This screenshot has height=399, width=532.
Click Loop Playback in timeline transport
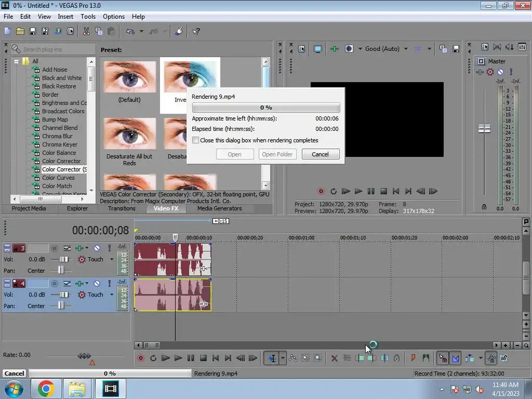pos(153,358)
